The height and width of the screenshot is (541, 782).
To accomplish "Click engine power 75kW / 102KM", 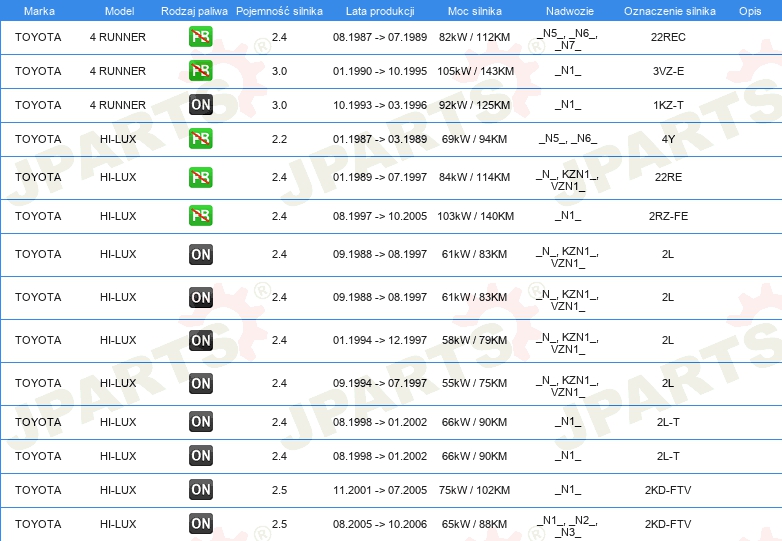I will tap(475, 490).
